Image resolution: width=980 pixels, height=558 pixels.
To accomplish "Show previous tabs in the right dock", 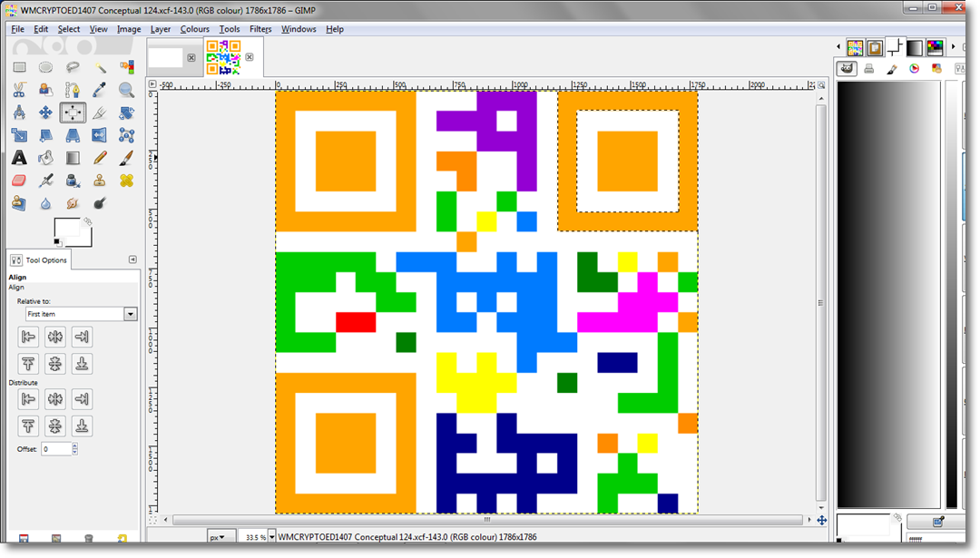I will (838, 47).
